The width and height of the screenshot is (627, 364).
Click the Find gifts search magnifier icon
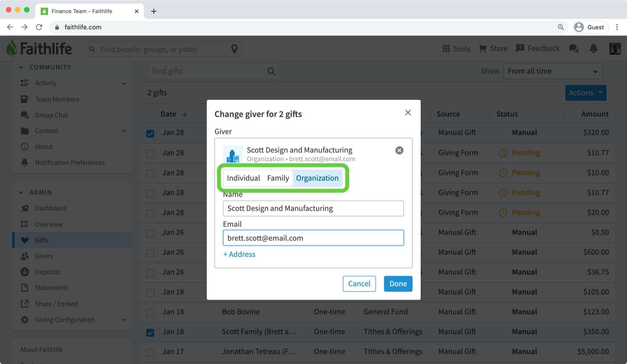tap(271, 71)
